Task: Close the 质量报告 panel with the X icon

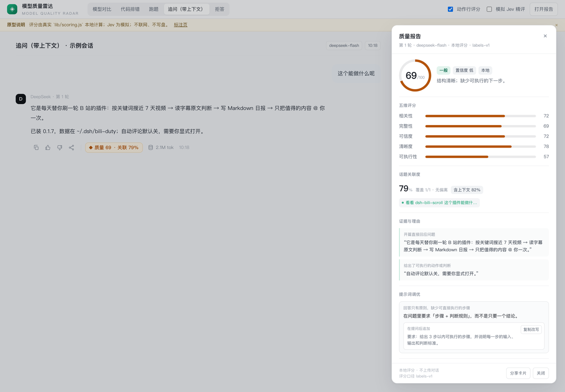Action: tap(545, 36)
